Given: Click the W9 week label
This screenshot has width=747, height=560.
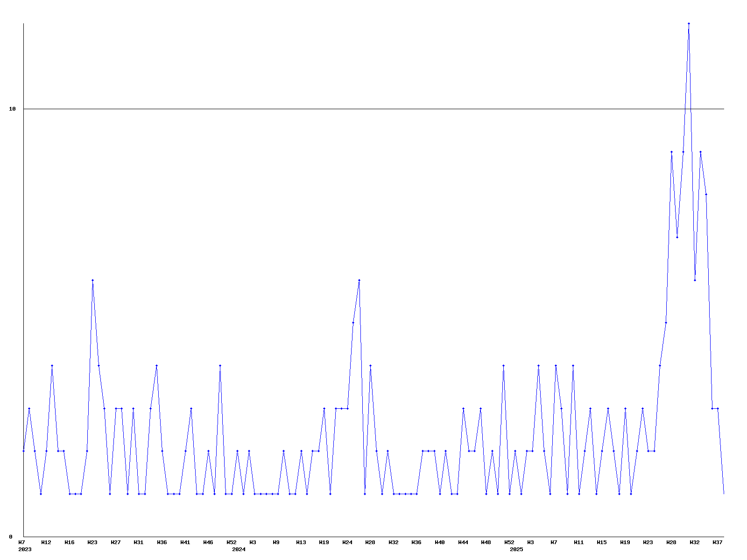Looking at the screenshot, I should pos(276,542).
